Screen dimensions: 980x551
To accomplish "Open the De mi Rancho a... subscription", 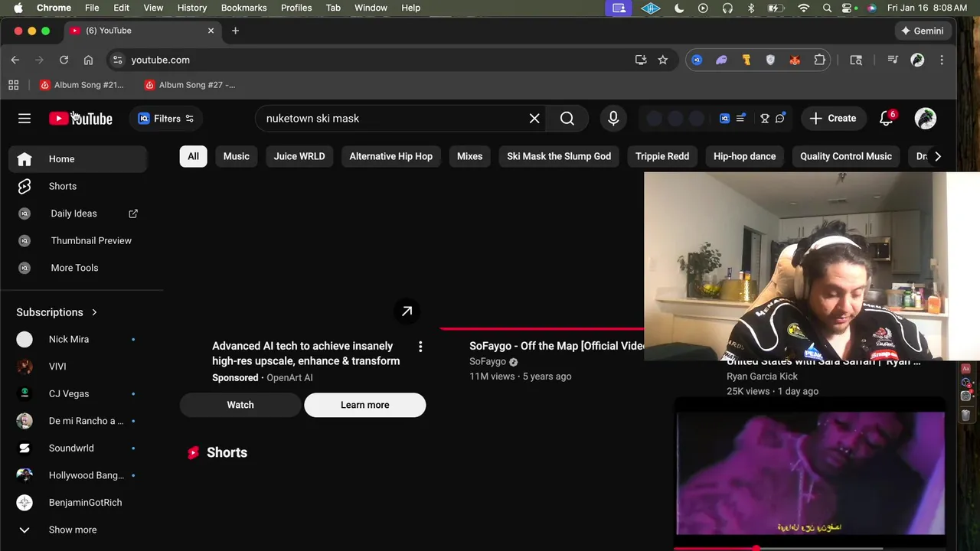I will pyautogui.click(x=78, y=421).
